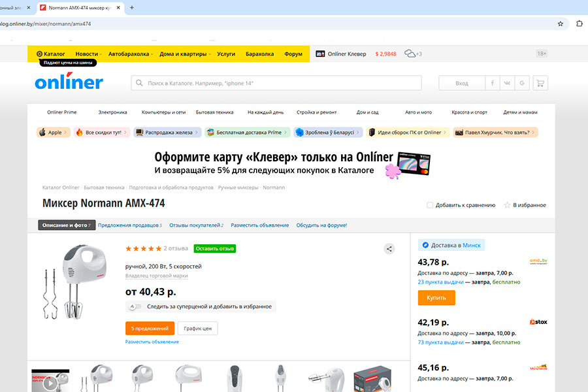The width and height of the screenshot is (588, 392).
Task: Click the Google login icon
Action: coord(522,83)
